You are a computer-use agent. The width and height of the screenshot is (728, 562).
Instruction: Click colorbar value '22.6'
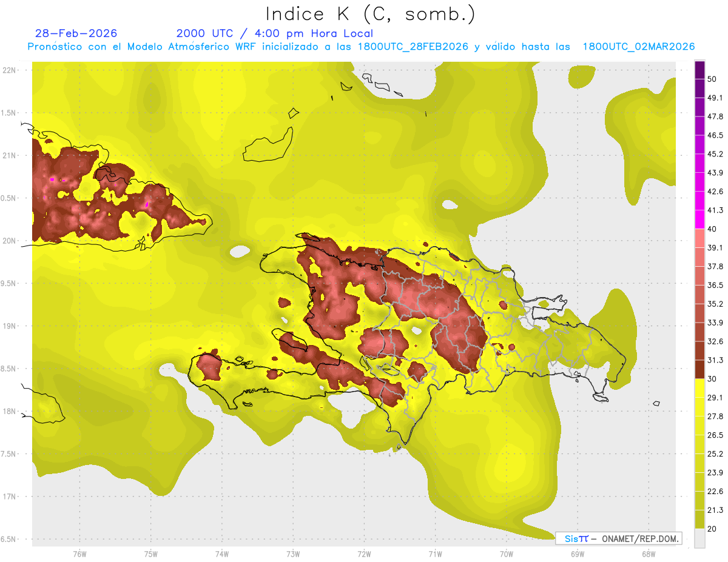[x=715, y=492]
